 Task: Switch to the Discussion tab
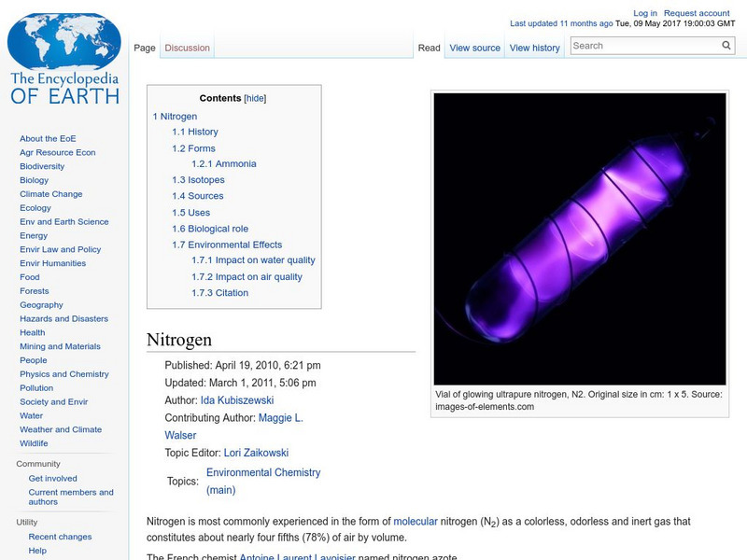click(187, 46)
